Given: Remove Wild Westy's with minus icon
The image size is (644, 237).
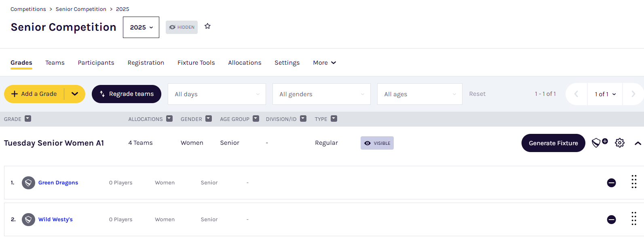Looking at the screenshot, I should (611, 220).
